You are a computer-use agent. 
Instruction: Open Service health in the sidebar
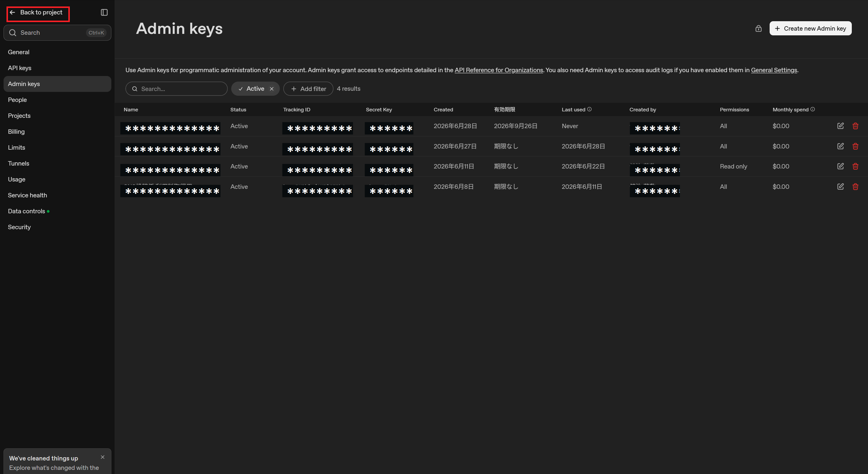[x=57, y=195]
